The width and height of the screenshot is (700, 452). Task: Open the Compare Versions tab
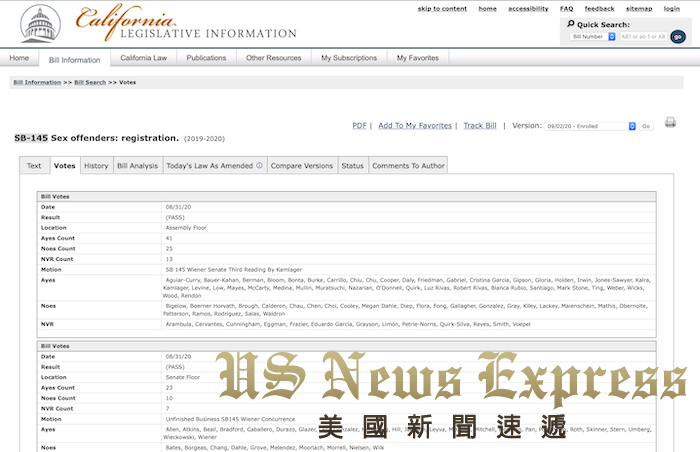point(302,165)
